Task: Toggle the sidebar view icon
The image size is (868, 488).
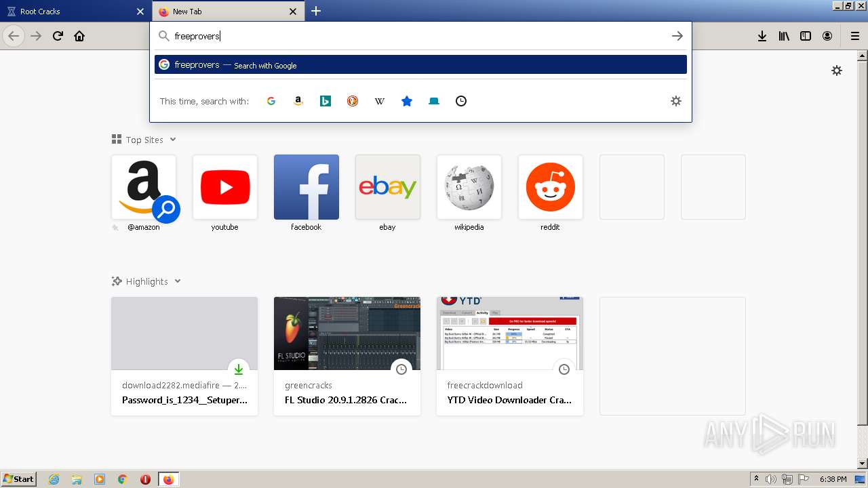Action: (806, 36)
